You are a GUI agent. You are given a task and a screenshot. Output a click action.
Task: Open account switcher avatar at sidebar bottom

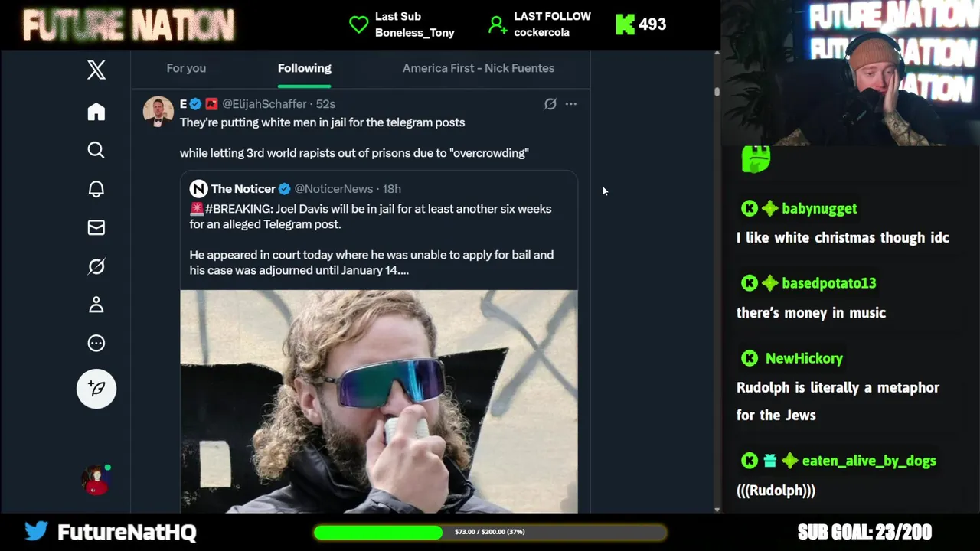[x=96, y=480]
